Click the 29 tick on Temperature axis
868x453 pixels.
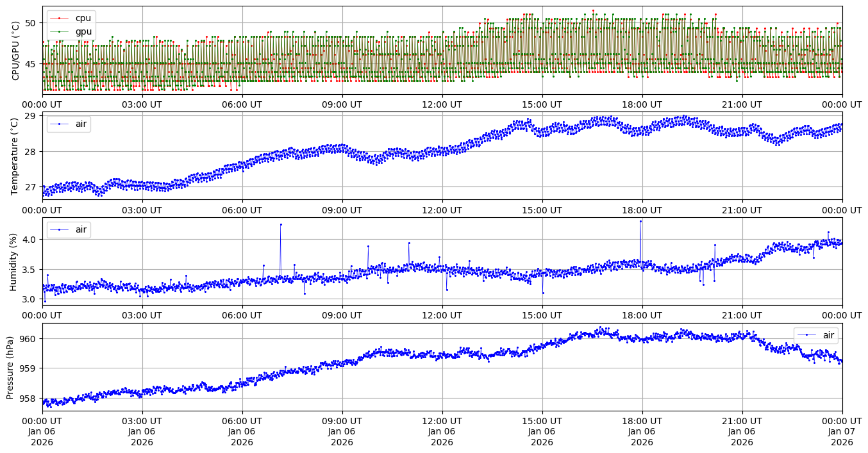point(31,116)
